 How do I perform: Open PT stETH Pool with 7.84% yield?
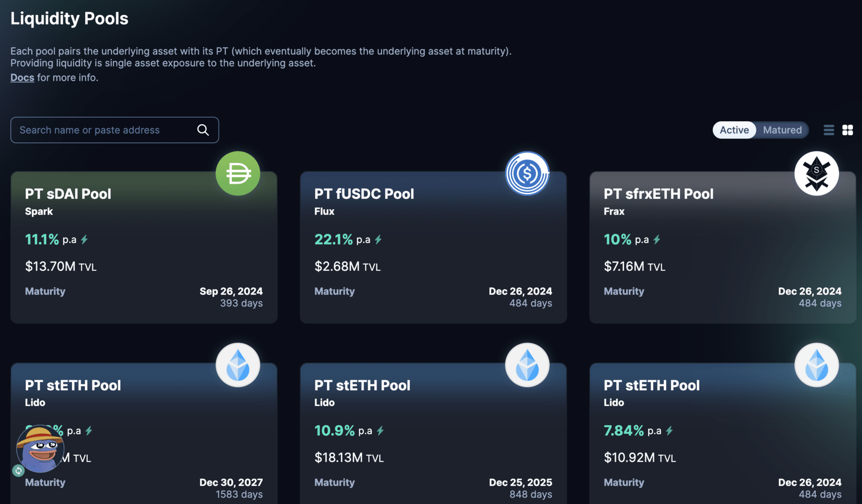pyautogui.click(x=652, y=385)
